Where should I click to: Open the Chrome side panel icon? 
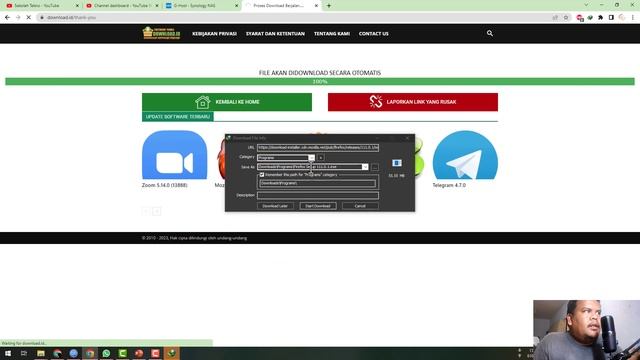(x=611, y=18)
